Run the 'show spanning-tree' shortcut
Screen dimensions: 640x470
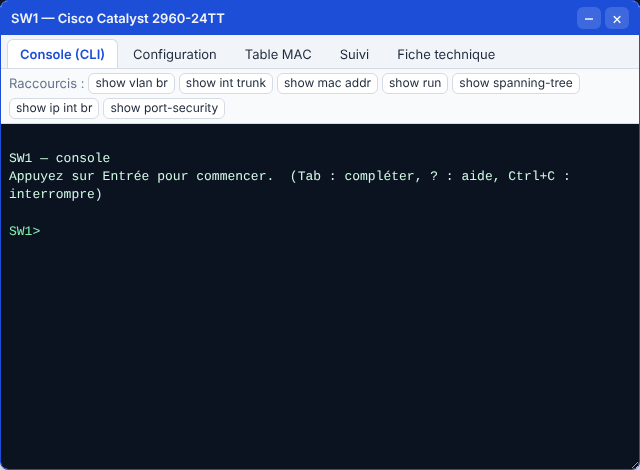tap(516, 83)
